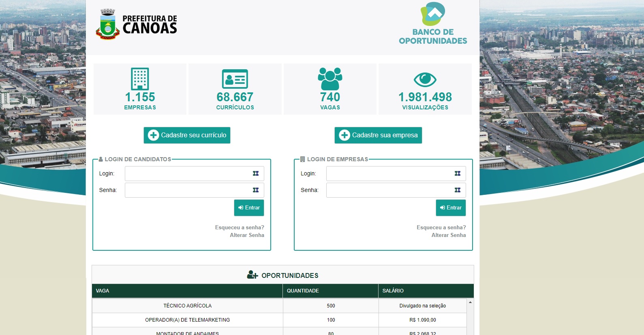
Task: Click the user icon beside Login de Candidatos
Action: (101, 159)
